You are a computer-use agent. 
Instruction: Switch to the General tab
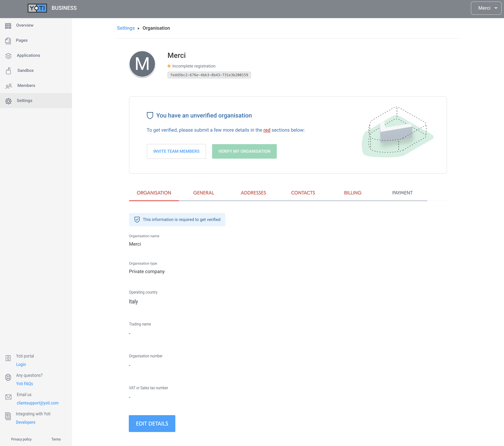point(203,193)
